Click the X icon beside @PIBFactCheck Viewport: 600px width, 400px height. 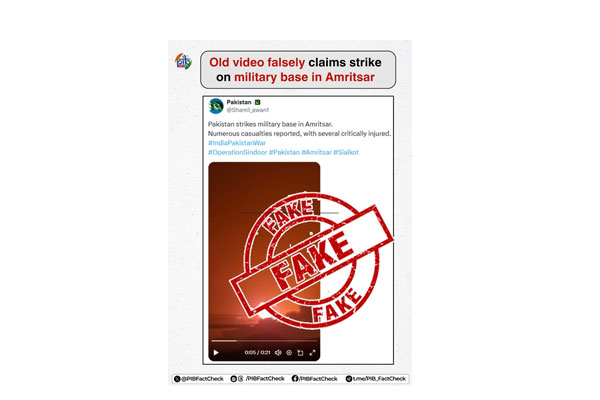click(177, 379)
